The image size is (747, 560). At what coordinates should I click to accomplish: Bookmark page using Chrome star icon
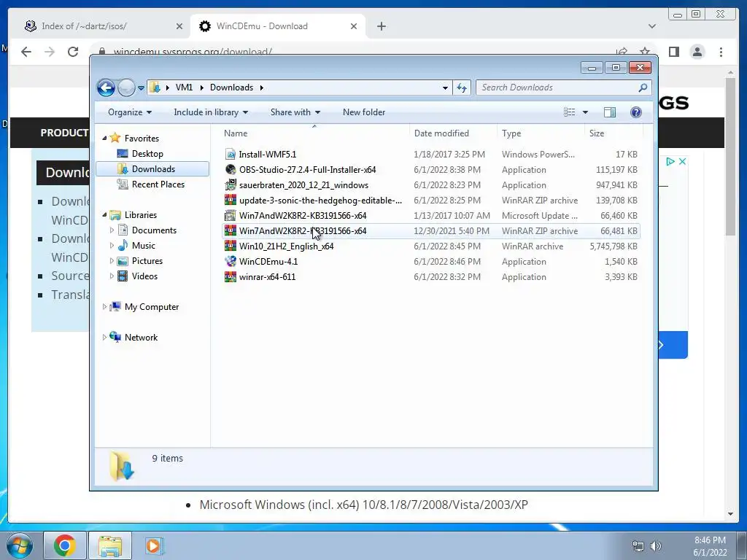645,52
